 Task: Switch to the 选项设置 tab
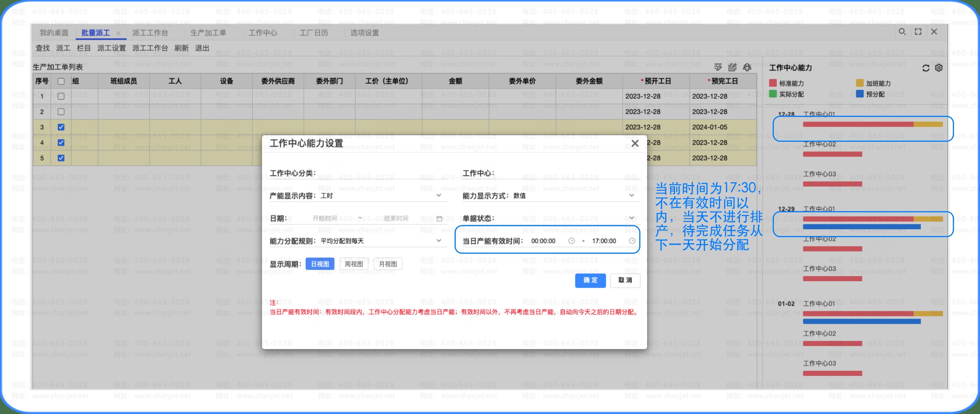[x=364, y=33]
